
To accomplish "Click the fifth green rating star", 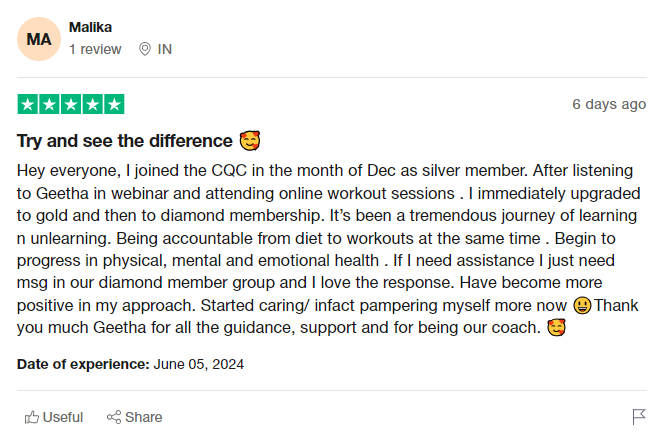I will pyautogui.click(x=115, y=104).
